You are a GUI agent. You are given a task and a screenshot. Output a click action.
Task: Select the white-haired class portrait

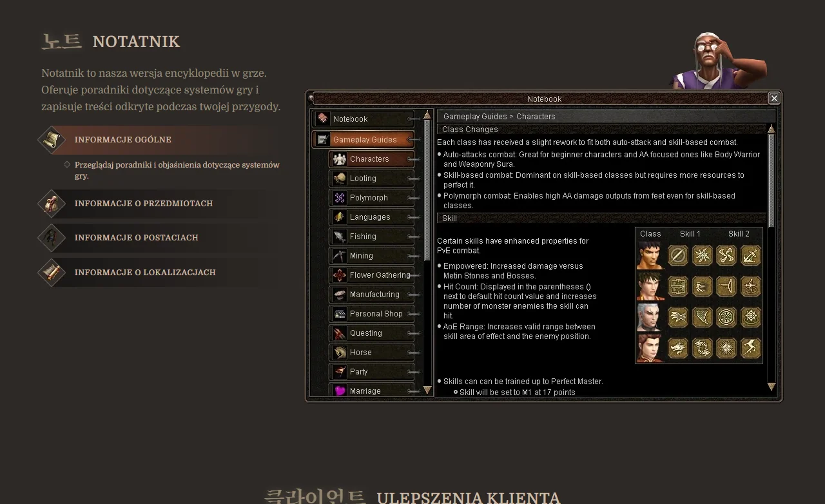650,317
